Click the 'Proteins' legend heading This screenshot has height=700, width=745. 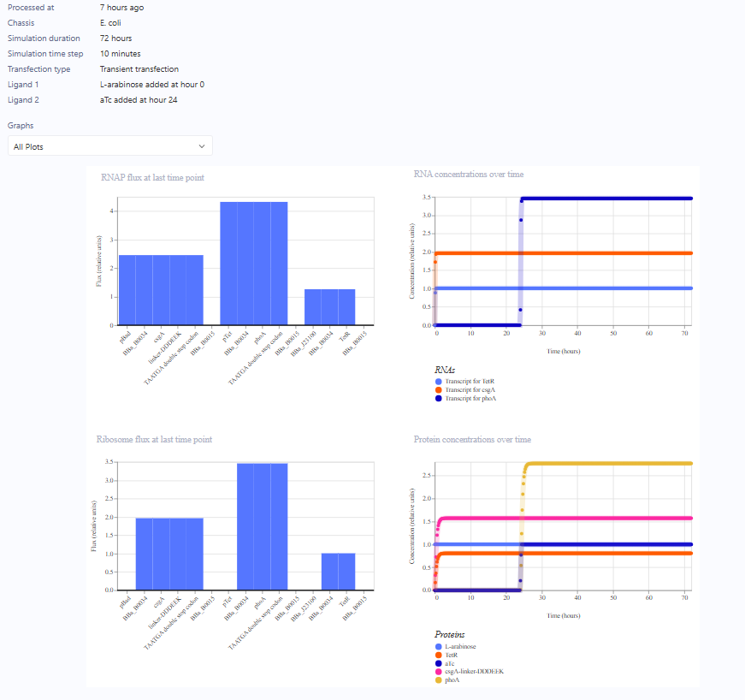[x=449, y=634]
